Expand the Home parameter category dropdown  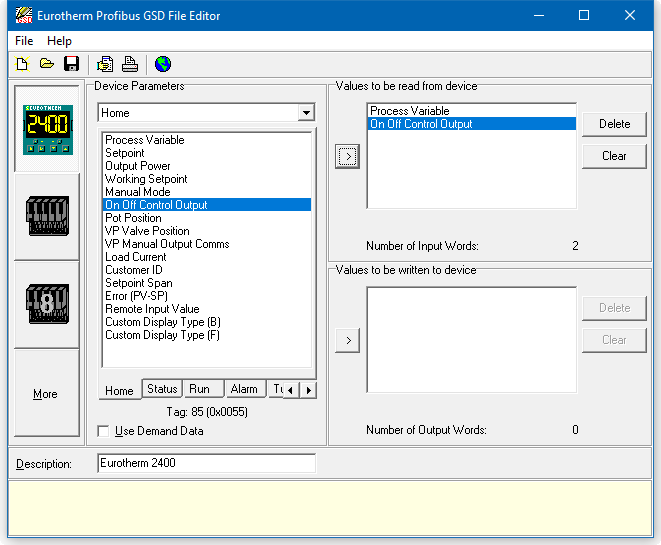tap(306, 113)
